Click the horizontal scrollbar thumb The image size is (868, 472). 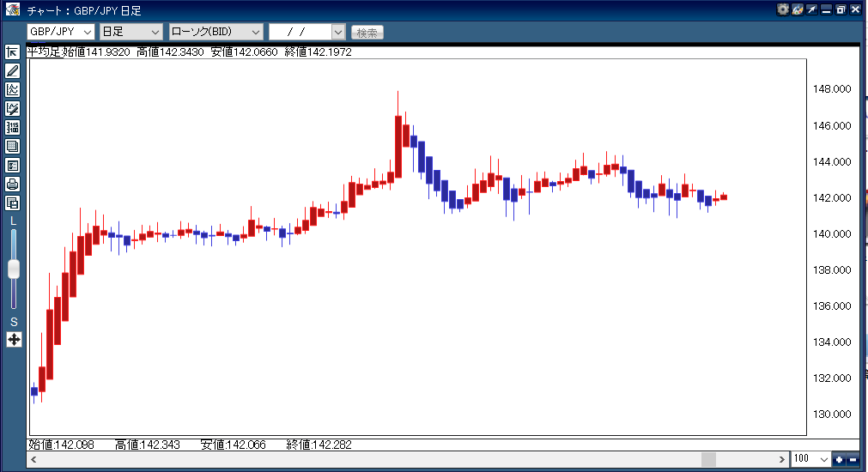tap(708, 459)
